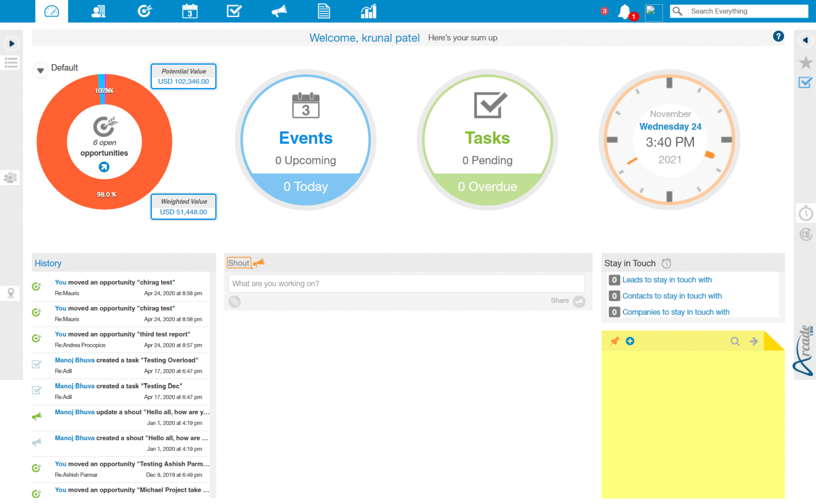Pin the sticky note using the pushpin icon
This screenshot has width=816, height=504.
pos(614,341)
